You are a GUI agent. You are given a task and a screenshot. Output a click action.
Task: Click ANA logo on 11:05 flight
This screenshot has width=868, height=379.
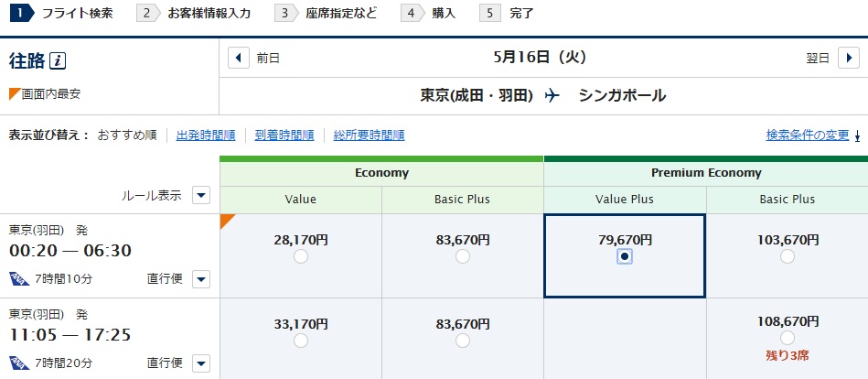click(19, 363)
